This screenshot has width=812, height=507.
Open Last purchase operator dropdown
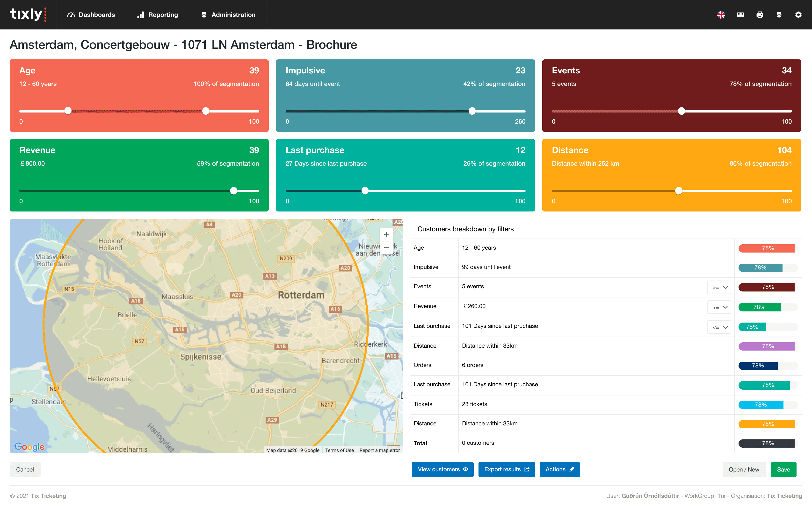coord(719,327)
